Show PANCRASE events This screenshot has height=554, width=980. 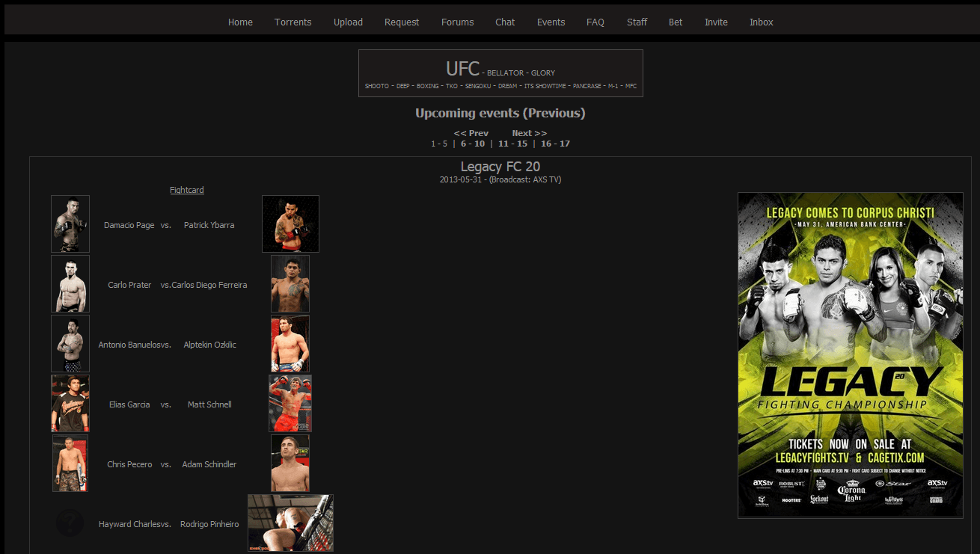coord(587,87)
